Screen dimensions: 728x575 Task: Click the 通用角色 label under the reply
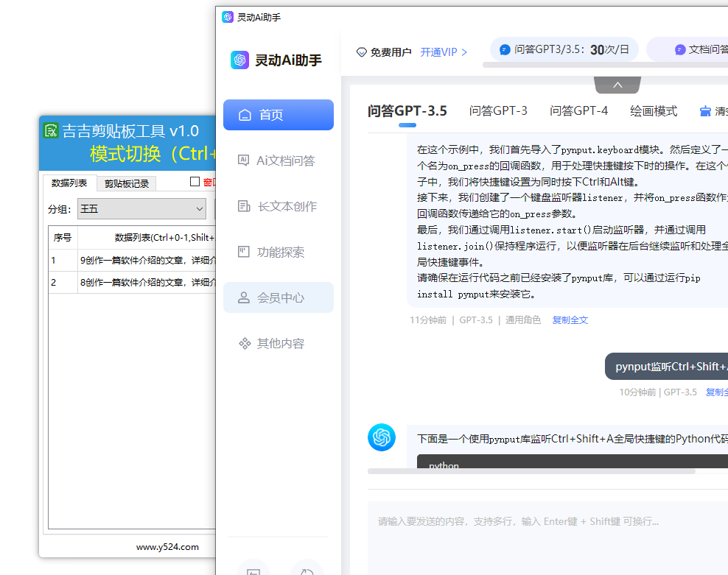coord(522,320)
